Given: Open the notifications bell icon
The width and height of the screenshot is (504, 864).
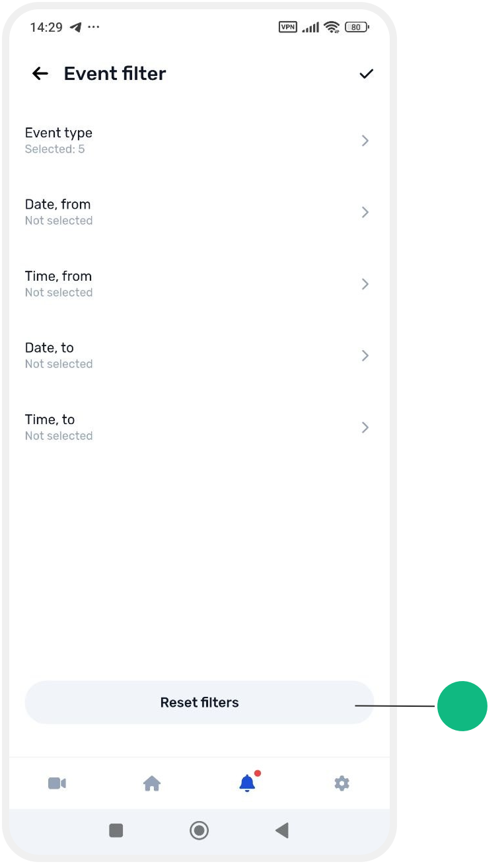Looking at the screenshot, I should coord(248,783).
